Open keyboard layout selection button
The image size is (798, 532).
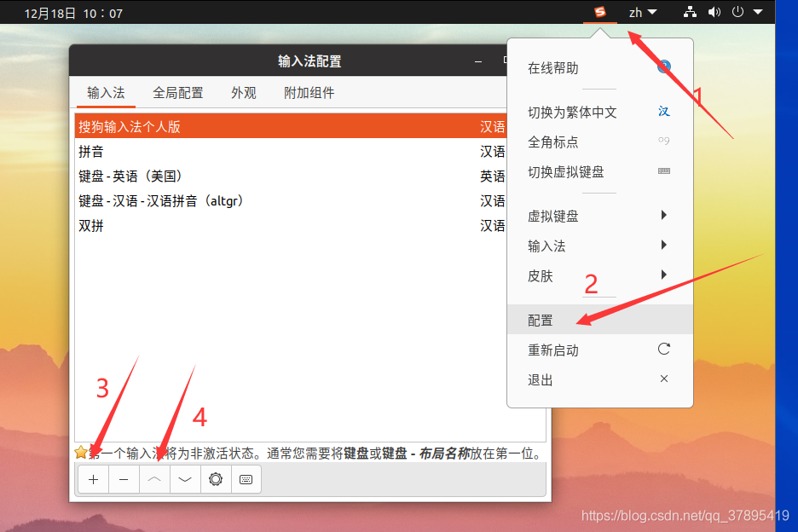click(246, 479)
